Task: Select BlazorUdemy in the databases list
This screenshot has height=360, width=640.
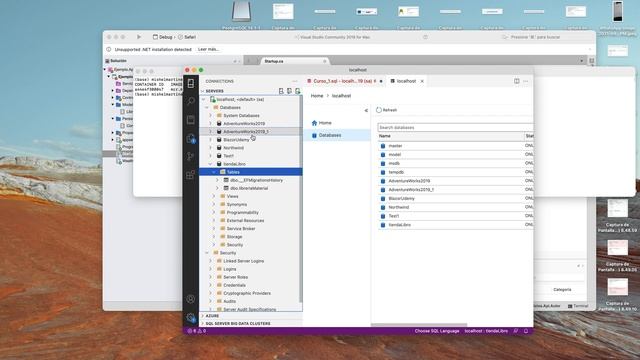Action: tap(401, 198)
